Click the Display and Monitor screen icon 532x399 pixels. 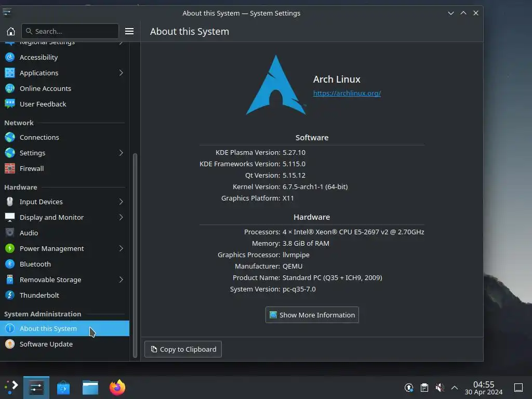(x=10, y=218)
